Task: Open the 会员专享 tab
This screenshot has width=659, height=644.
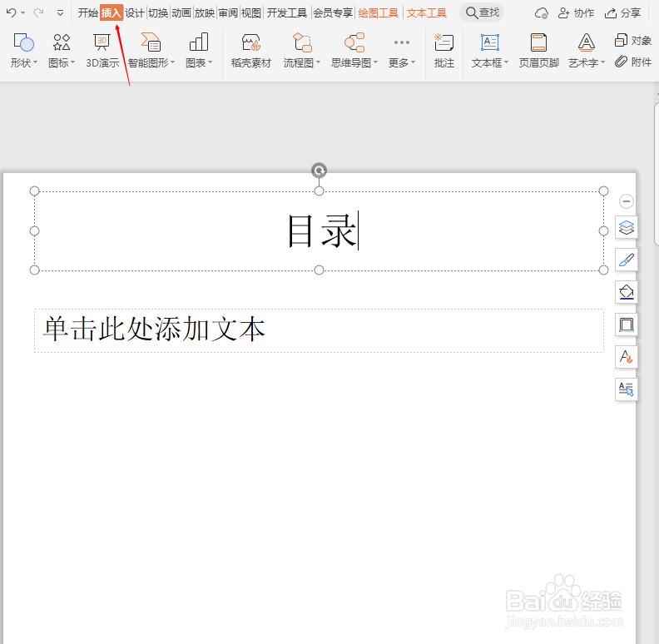Action: click(333, 13)
